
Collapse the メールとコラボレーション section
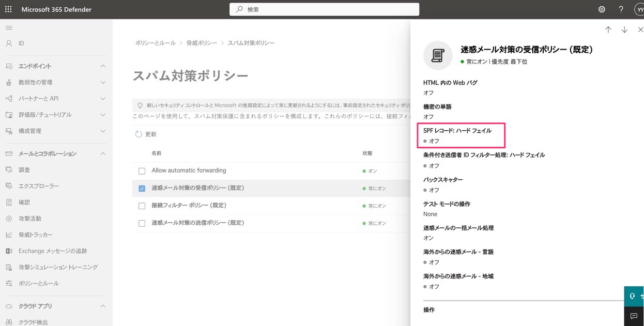[102, 153]
